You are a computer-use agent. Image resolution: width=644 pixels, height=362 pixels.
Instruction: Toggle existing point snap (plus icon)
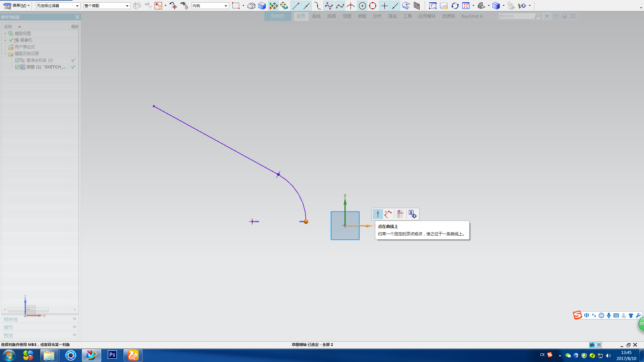[384, 6]
